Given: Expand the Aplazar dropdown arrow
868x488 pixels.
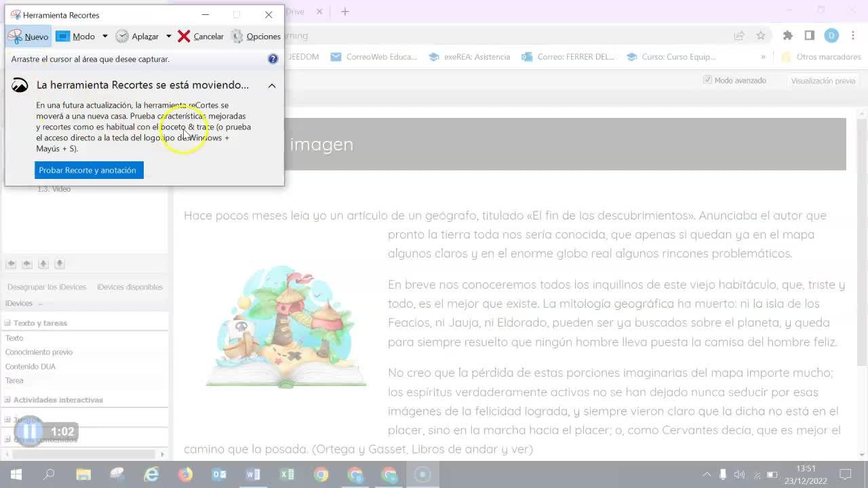Looking at the screenshot, I should 169,37.
